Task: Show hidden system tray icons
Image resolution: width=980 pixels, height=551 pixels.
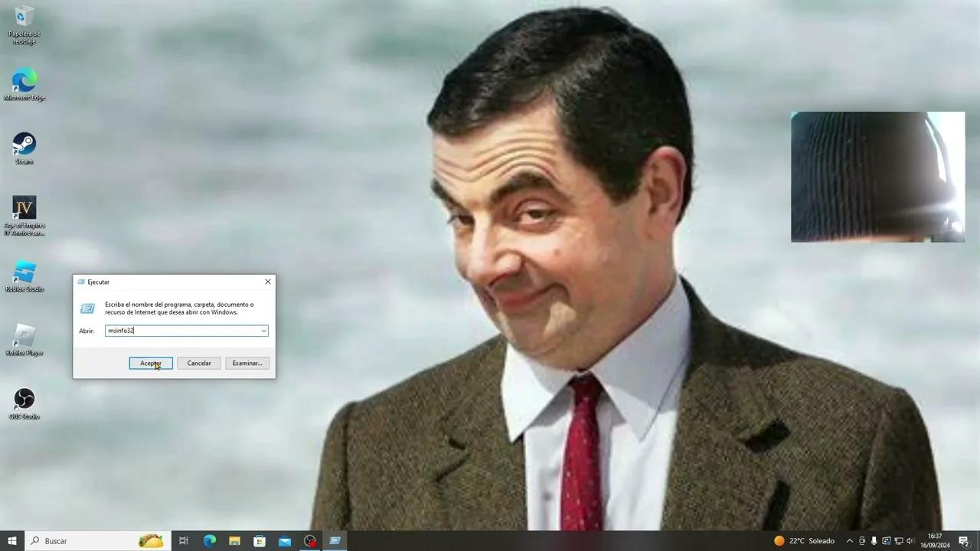Action: click(849, 541)
